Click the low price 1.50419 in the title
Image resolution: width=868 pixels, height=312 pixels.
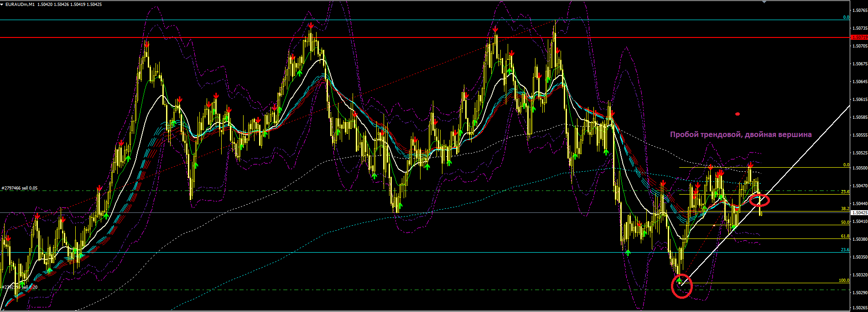77,4
